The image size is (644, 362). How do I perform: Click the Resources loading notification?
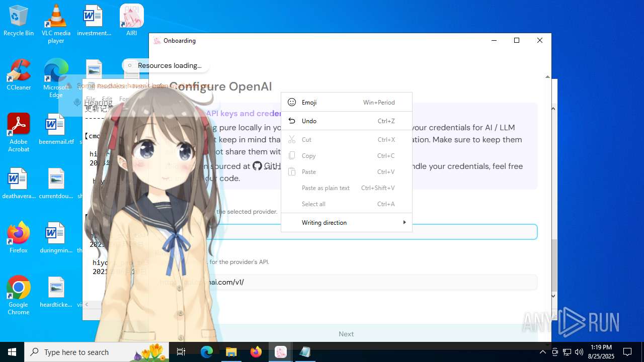[166, 65]
